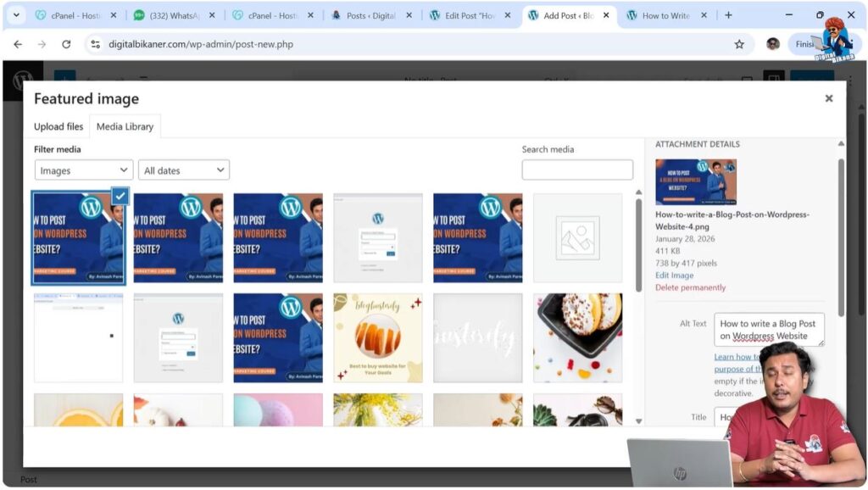
Task: Open new browser tab with plus icon
Action: 727,15
